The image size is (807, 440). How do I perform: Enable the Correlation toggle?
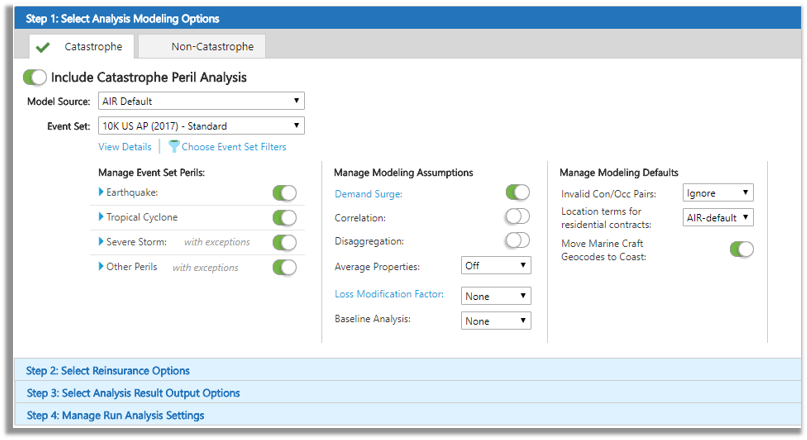tap(517, 216)
